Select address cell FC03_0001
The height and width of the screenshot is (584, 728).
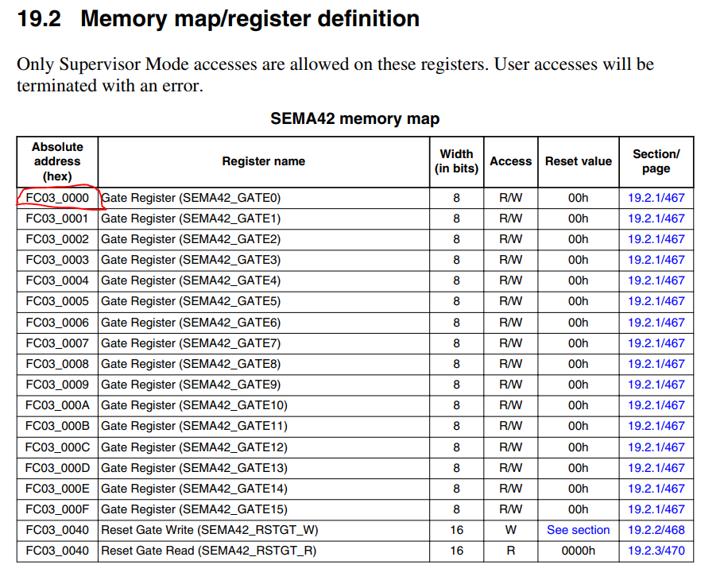point(57,219)
